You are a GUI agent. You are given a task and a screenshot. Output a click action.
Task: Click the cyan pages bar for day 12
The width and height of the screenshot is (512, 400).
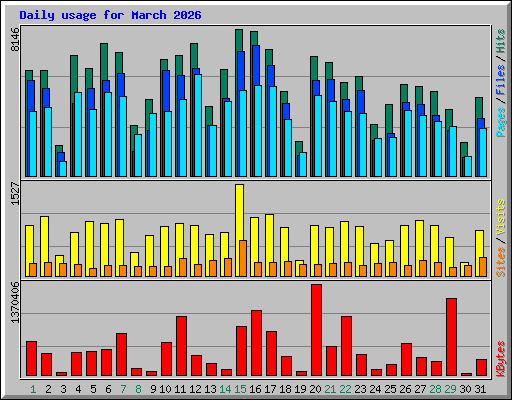198,125
